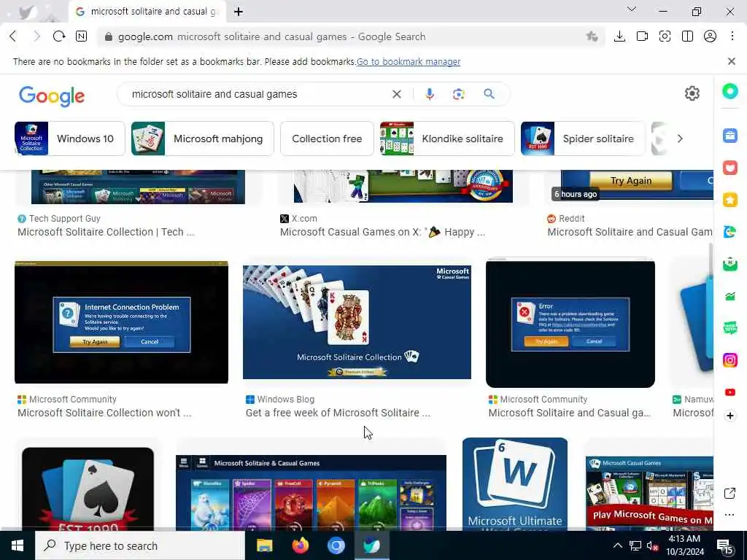
Task: Open the notification center with 15 alerts
Action: click(725, 547)
